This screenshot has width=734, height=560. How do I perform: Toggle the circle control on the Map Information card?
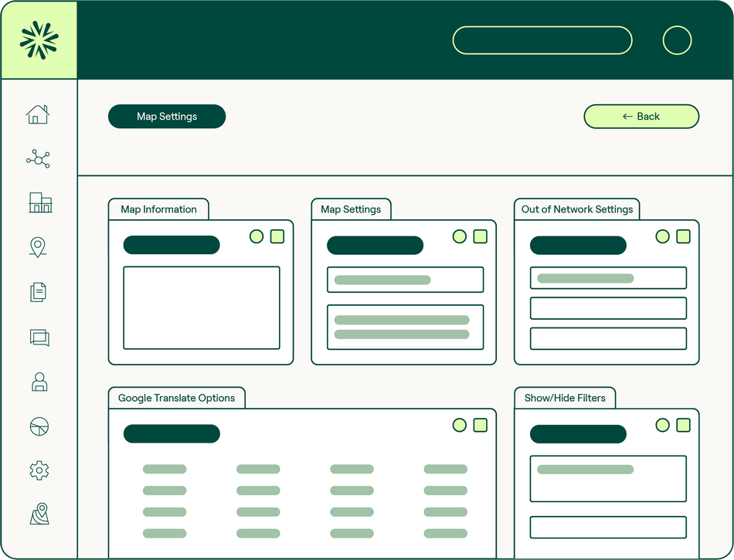click(257, 237)
